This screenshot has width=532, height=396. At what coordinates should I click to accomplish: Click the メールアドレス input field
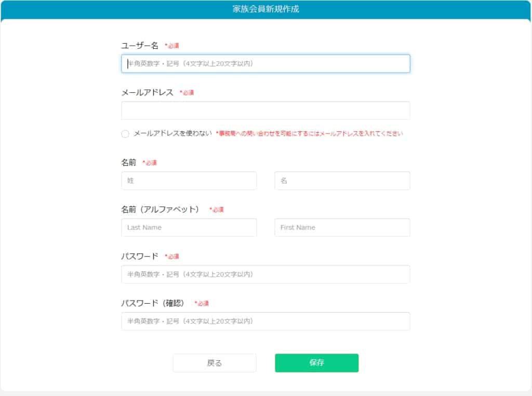[266, 111]
